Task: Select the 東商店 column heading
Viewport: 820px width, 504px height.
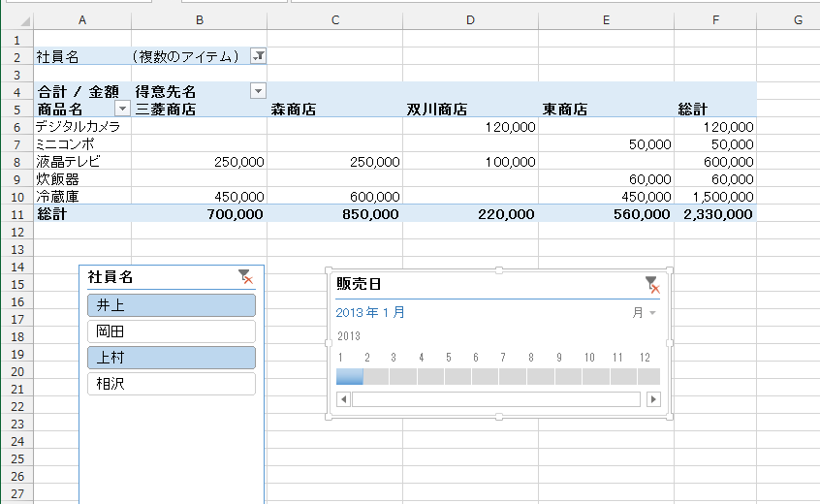Action: (606, 109)
